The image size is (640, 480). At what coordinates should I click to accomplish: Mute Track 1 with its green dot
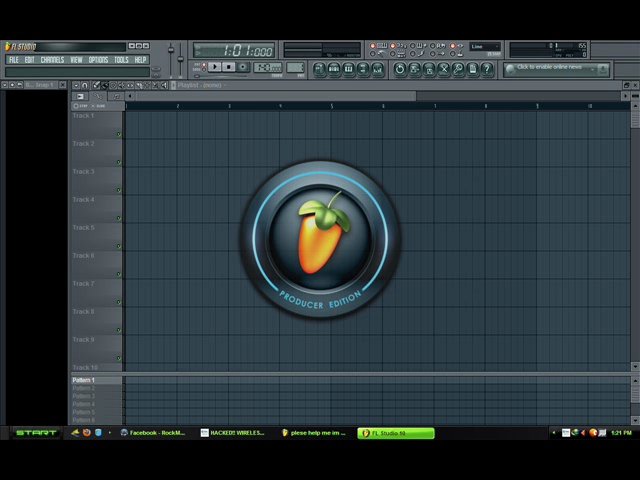pos(119,134)
